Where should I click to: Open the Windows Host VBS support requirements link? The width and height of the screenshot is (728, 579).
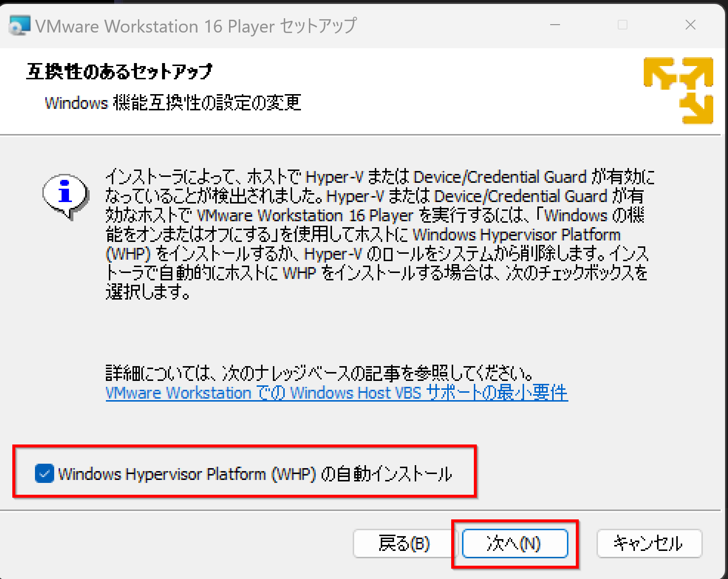click(x=337, y=393)
